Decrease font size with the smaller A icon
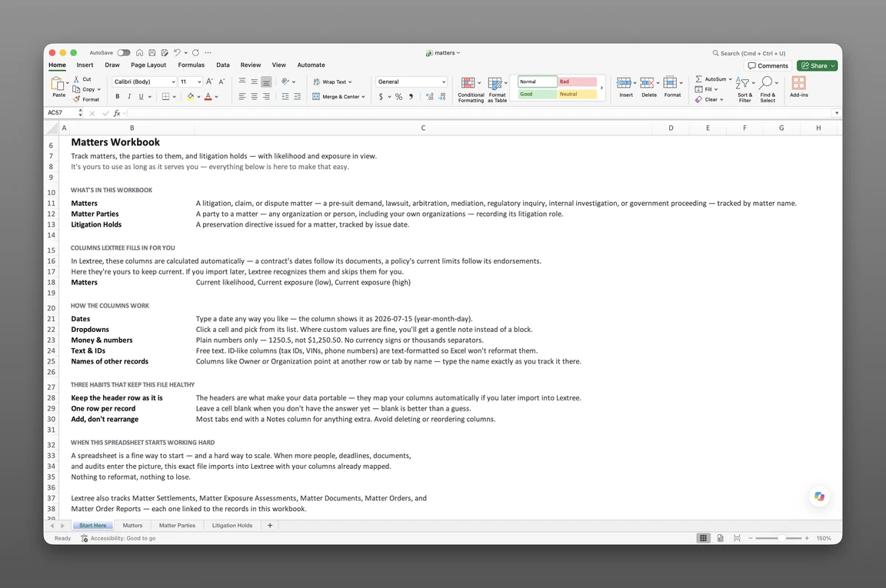 click(x=221, y=81)
